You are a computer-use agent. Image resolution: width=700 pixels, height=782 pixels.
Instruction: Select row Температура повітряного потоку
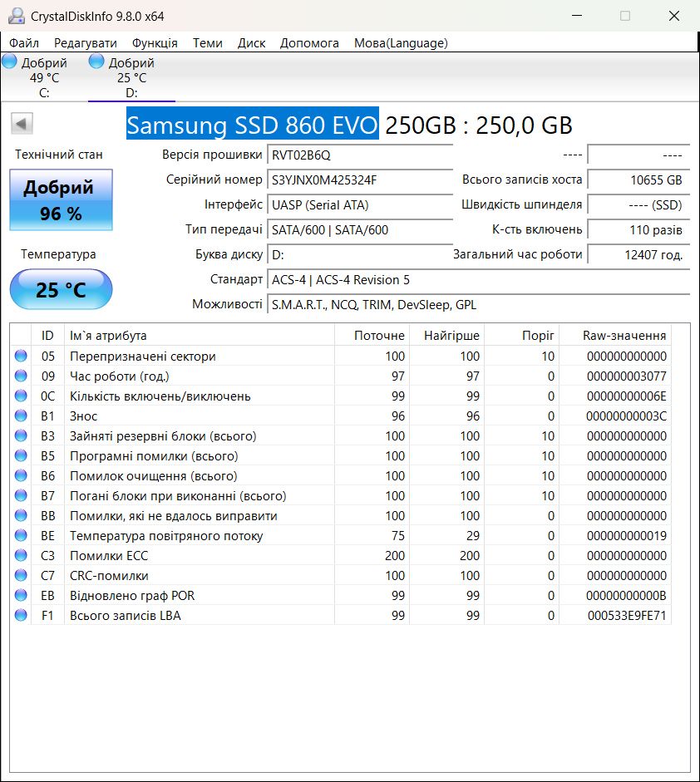pyautogui.click(x=341, y=536)
